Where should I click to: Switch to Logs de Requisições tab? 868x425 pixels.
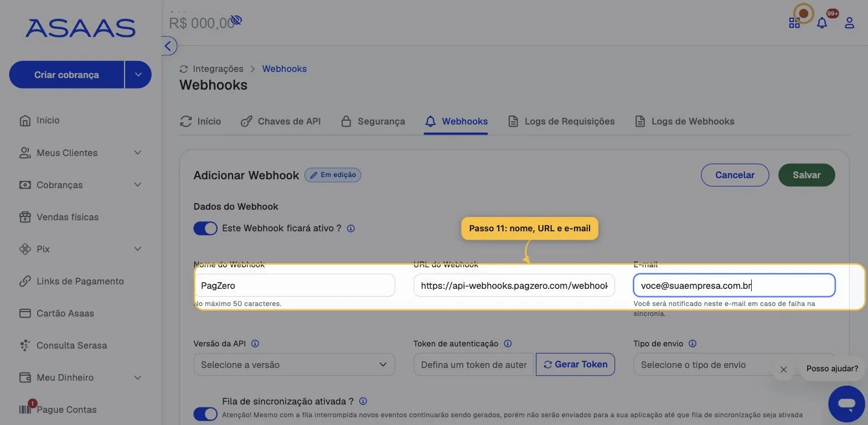tap(561, 121)
